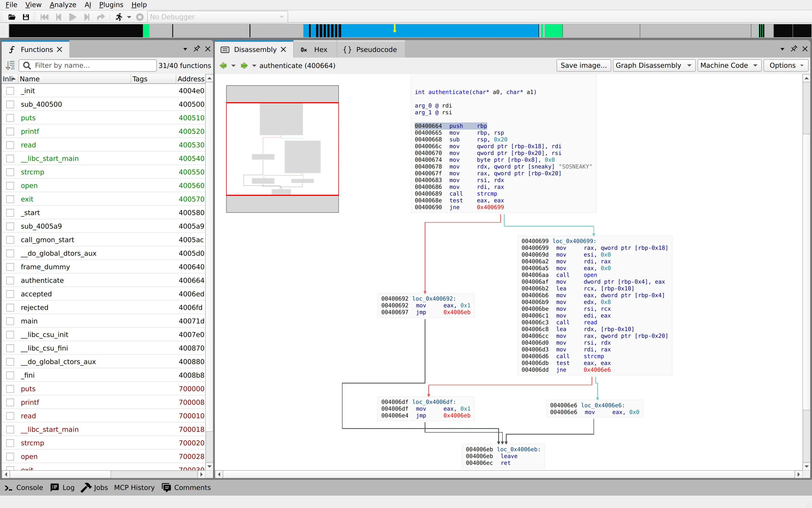The image size is (812, 508).
Task: Click strcmp call at address 00400689
Action: (x=487, y=194)
